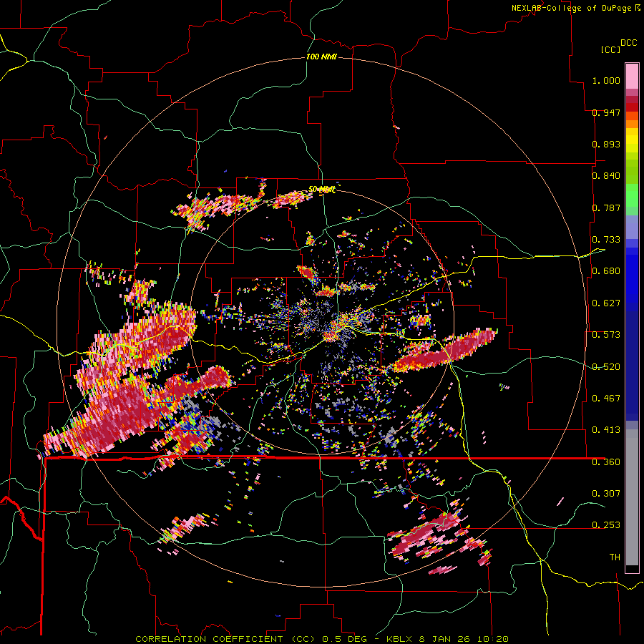The image size is (644, 644).
Task: Click the [CC] unit label
Action: pyautogui.click(x=610, y=49)
